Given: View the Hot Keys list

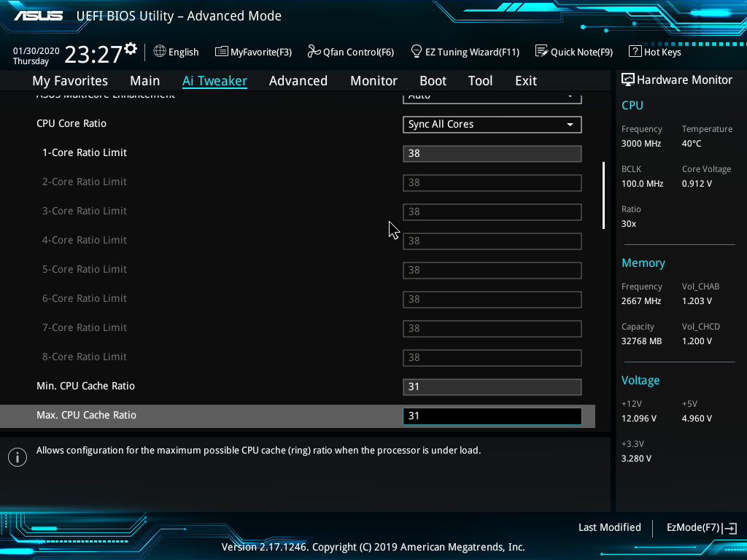Looking at the screenshot, I should pyautogui.click(x=654, y=52).
